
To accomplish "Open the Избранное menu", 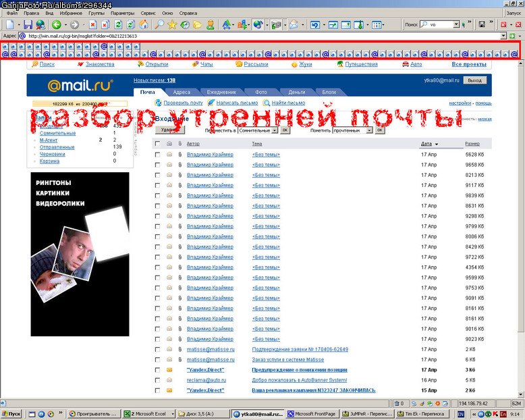I will point(71,13).
